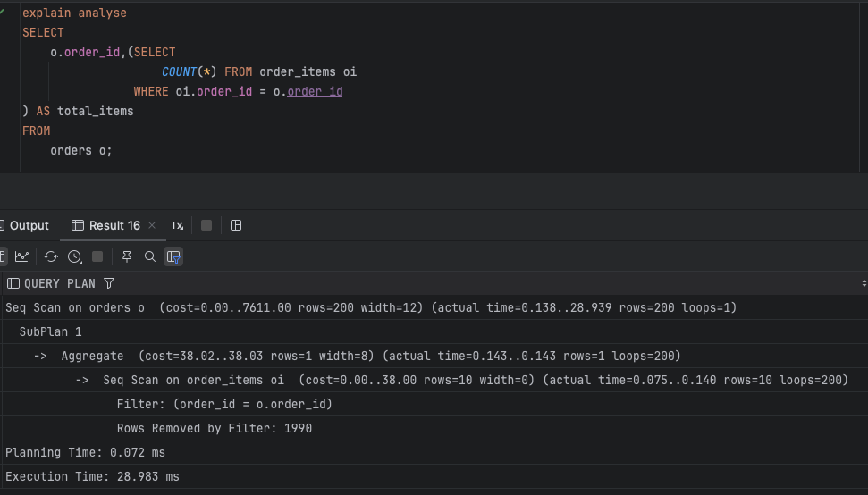Viewport: 868px width, 495px height.
Task: Select the 'Execution Time: 28.983 ms' row
Action: [x=434, y=477]
